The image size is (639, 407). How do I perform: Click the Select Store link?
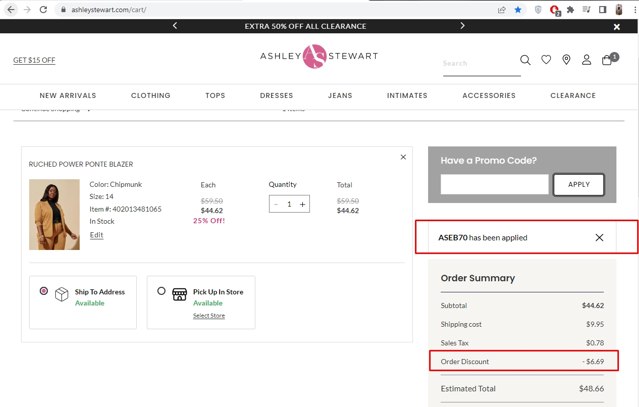point(209,316)
